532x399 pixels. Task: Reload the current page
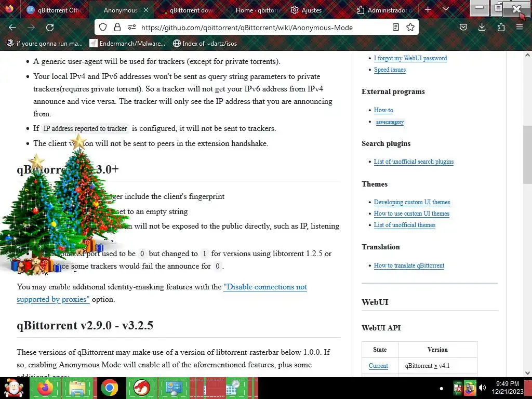50,28
